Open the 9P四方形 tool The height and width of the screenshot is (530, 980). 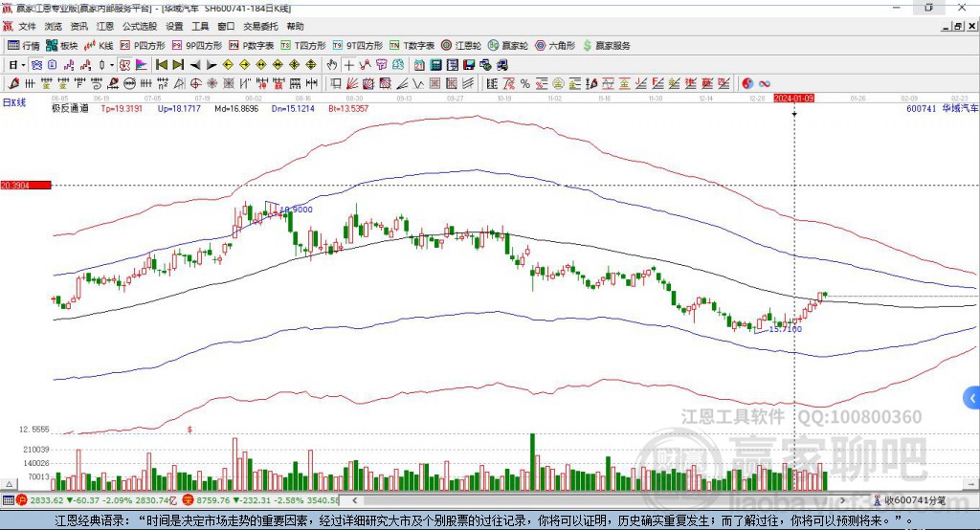tap(197, 46)
